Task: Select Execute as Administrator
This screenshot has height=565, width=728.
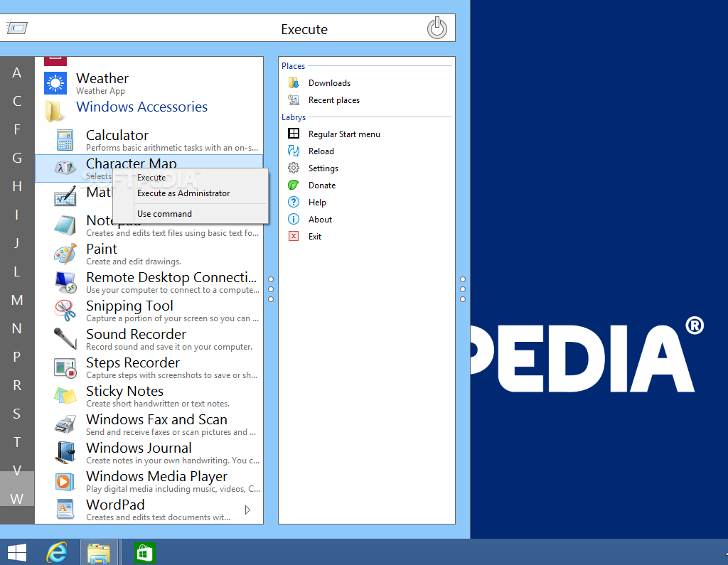Action: tap(183, 193)
